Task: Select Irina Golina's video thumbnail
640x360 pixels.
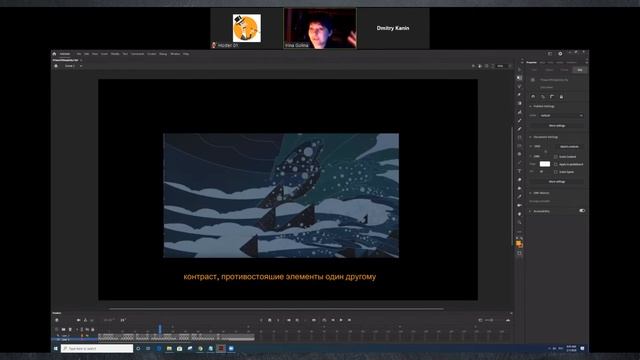Action: [320, 28]
